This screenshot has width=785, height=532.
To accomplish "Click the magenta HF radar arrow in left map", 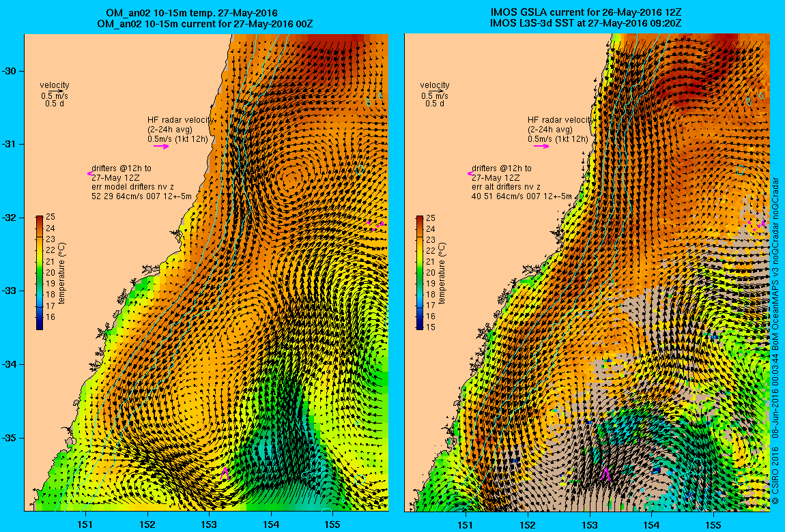I will coord(161,147).
